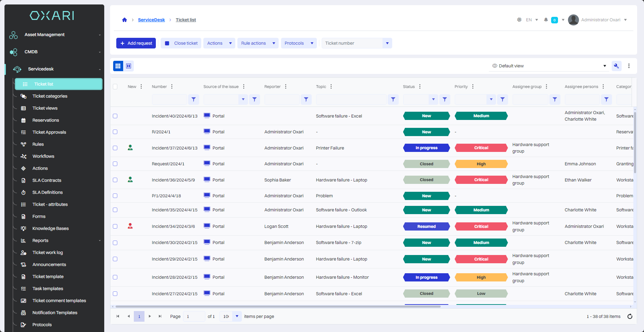Follow the ServiceDesk breadcrumb link

point(151,20)
